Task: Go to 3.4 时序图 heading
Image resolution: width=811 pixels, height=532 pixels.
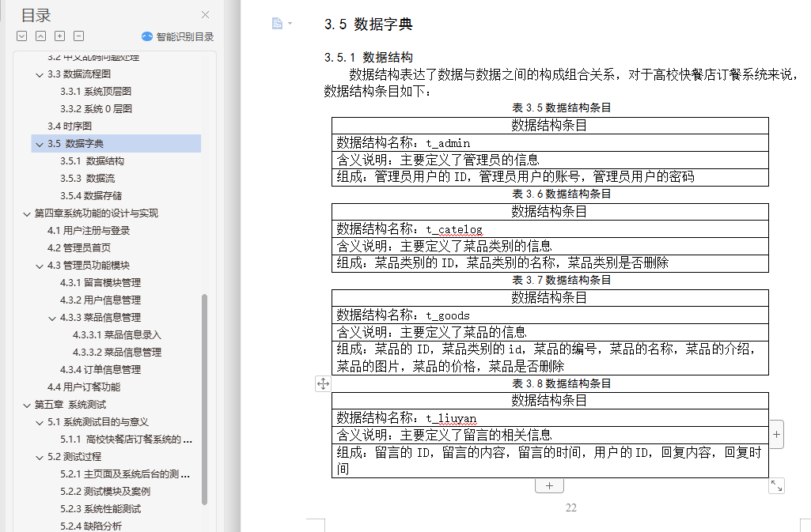Action: pos(70,126)
